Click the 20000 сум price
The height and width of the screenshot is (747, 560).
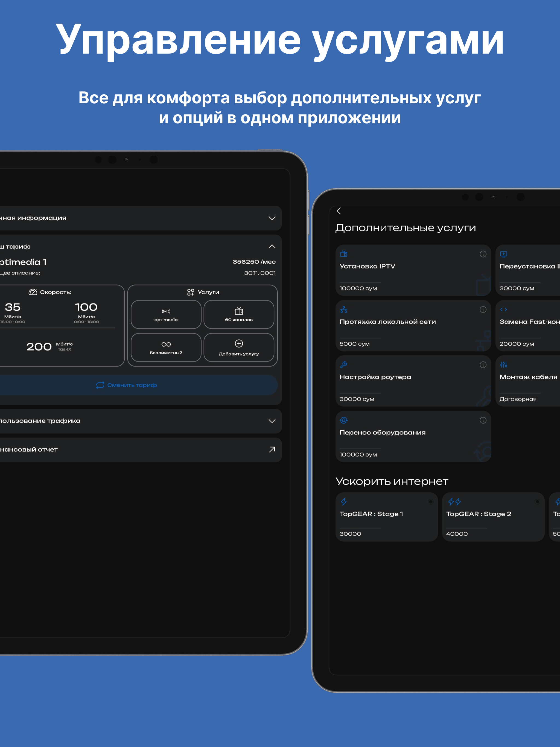[x=517, y=344]
